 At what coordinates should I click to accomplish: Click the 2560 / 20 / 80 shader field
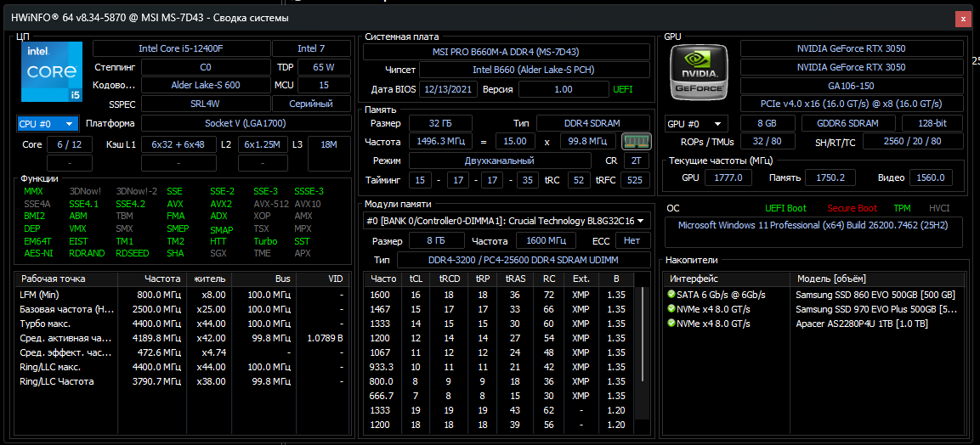[913, 142]
